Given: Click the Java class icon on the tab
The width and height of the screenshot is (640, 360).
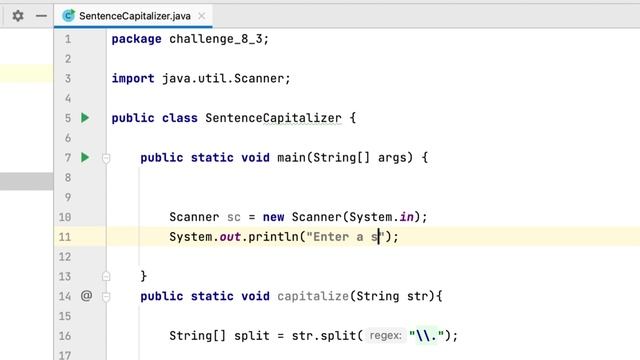Looking at the screenshot, I should coord(68,16).
